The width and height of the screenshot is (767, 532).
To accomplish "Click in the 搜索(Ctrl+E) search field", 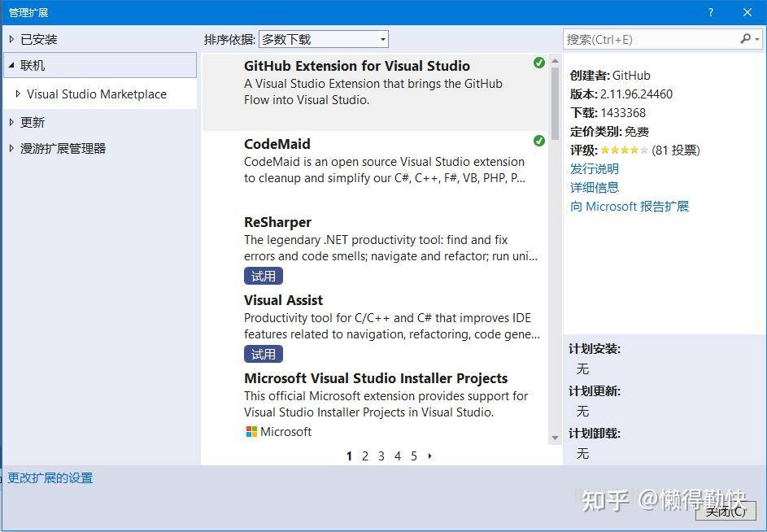I will point(651,39).
